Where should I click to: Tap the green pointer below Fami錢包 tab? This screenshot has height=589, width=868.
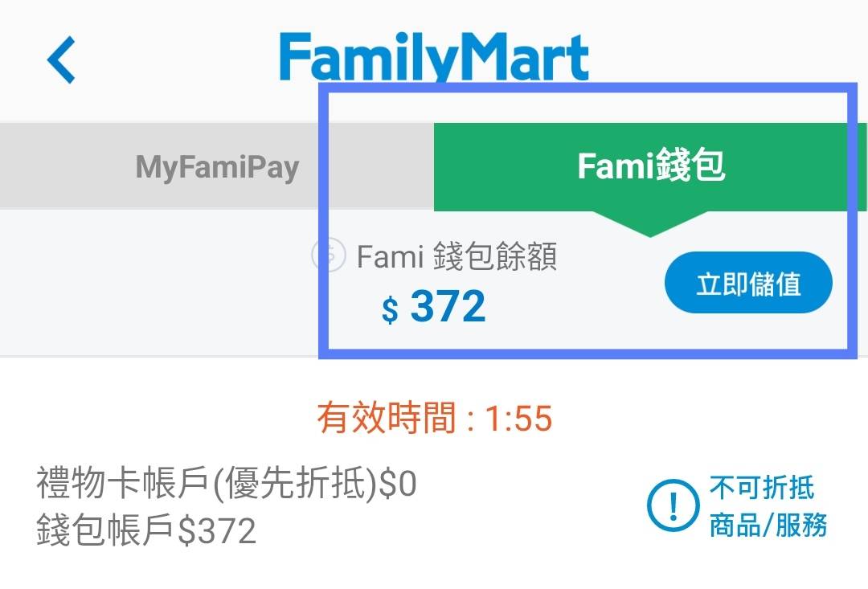coord(649,224)
